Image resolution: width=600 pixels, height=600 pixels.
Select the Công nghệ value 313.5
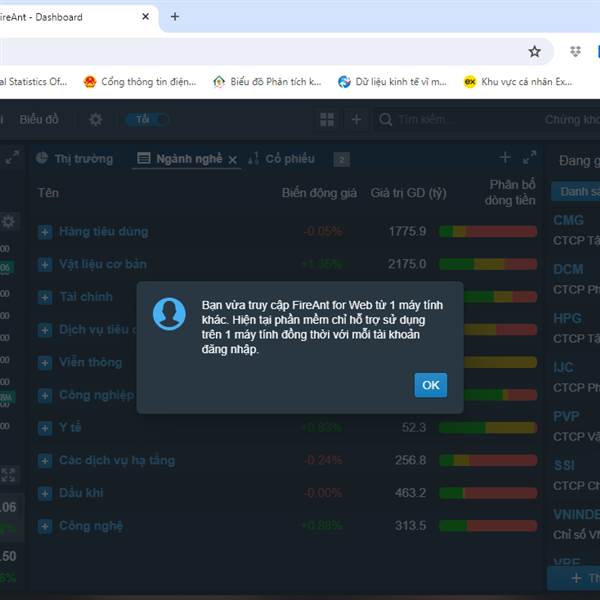pos(410,526)
